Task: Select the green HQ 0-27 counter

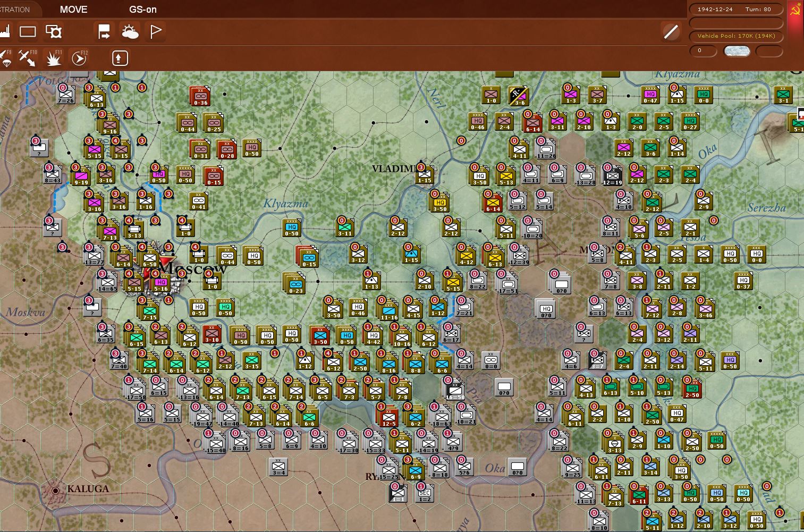Action: pos(690,122)
